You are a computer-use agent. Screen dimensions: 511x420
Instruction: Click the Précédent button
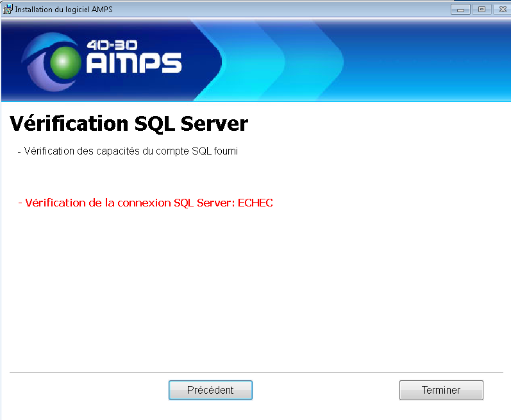[210, 390]
